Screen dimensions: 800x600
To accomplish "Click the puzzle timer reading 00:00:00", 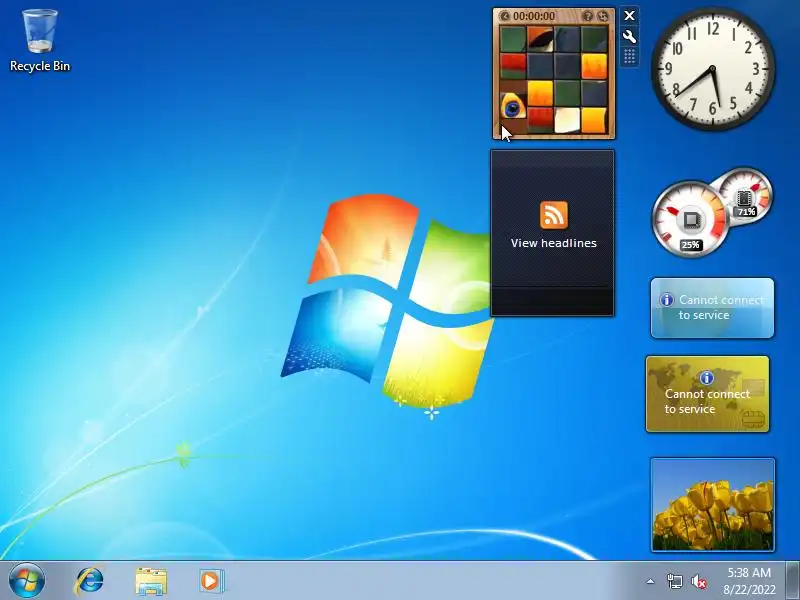I will tap(534, 16).
